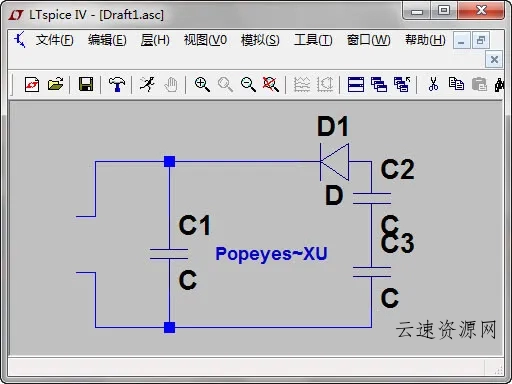Click the Find binoculars icon
512x384 pixels.
tap(499, 84)
